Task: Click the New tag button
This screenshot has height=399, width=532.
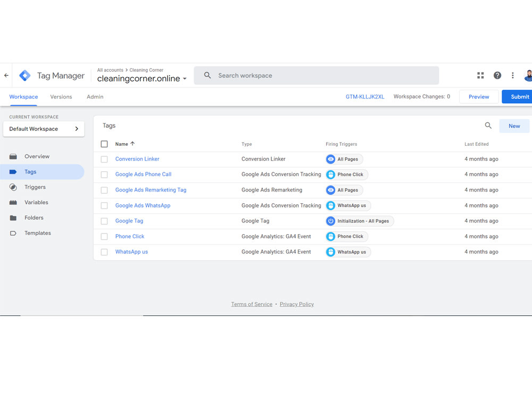Action: coord(514,126)
